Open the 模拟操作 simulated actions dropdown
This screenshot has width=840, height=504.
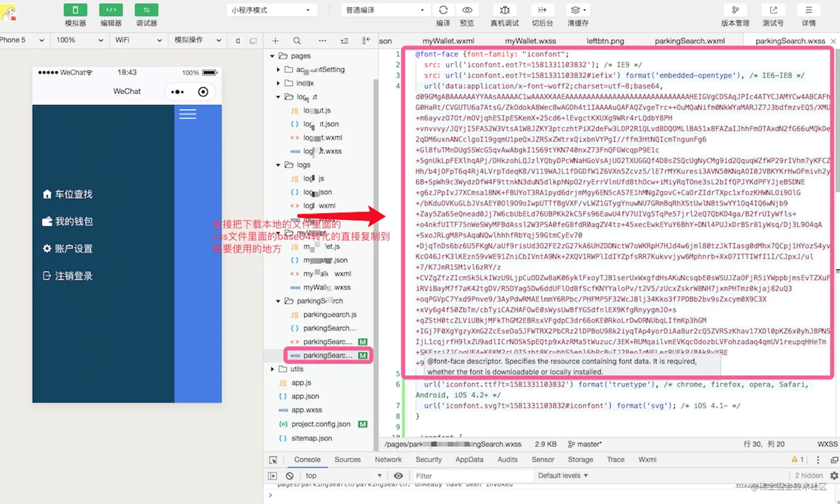point(198,40)
